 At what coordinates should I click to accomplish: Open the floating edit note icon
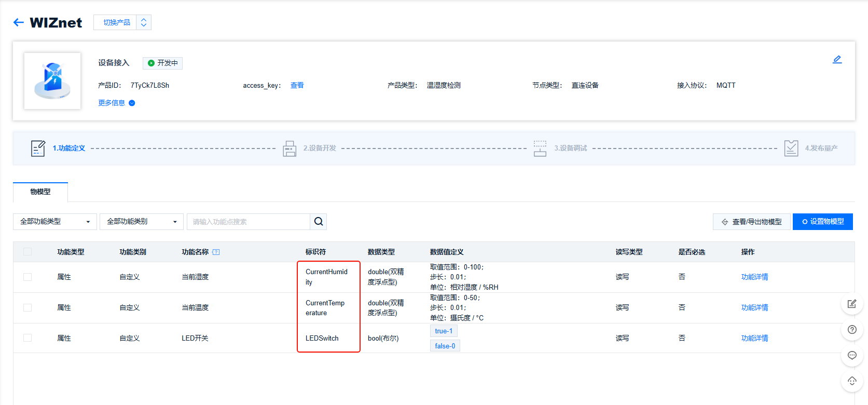851,304
